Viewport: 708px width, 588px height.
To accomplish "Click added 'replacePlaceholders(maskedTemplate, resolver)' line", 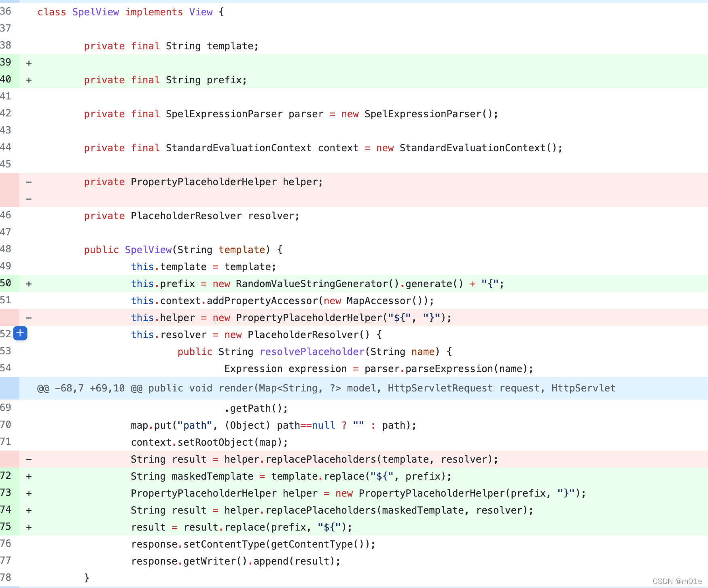I will point(332,510).
